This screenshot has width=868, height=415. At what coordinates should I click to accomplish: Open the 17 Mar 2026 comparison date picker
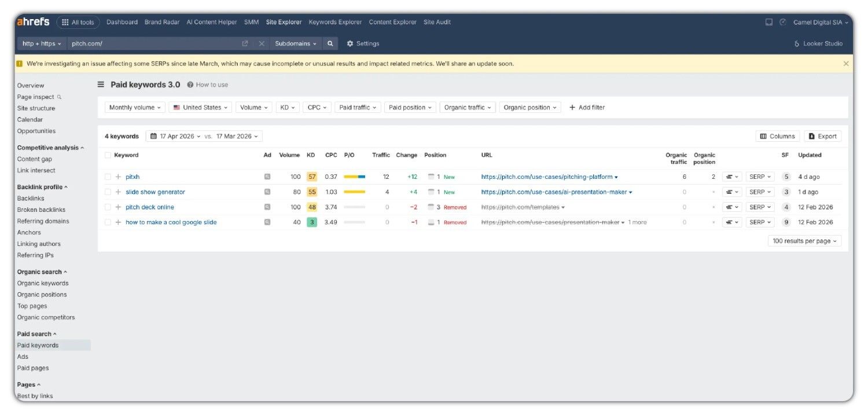click(x=237, y=136)
